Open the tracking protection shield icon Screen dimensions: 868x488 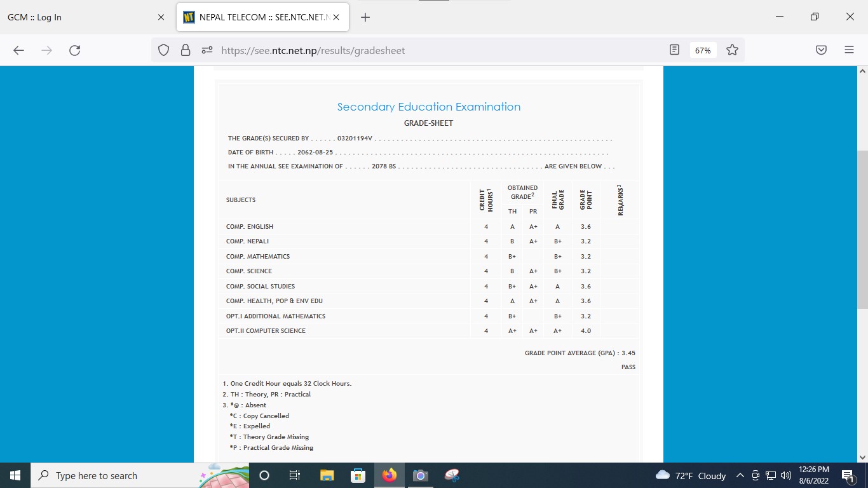(x=164, y=50)
